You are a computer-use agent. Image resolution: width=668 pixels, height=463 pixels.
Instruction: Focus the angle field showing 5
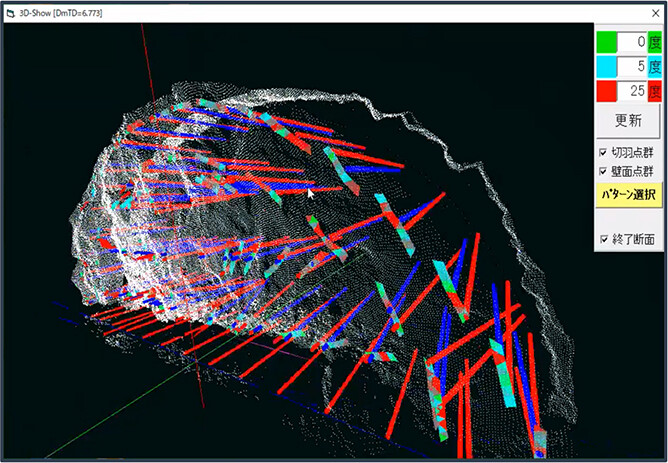pos(631,67)
